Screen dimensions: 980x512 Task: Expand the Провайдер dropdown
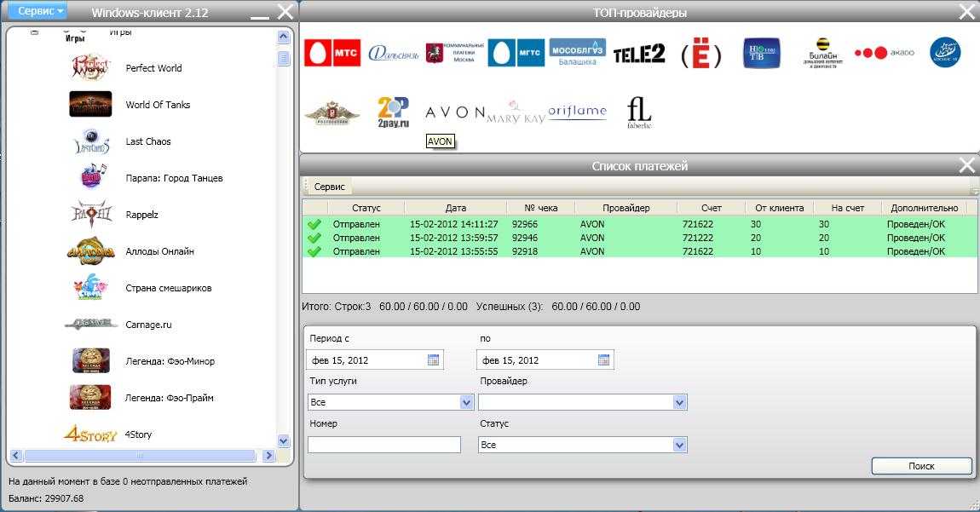[x=680, y=402]
